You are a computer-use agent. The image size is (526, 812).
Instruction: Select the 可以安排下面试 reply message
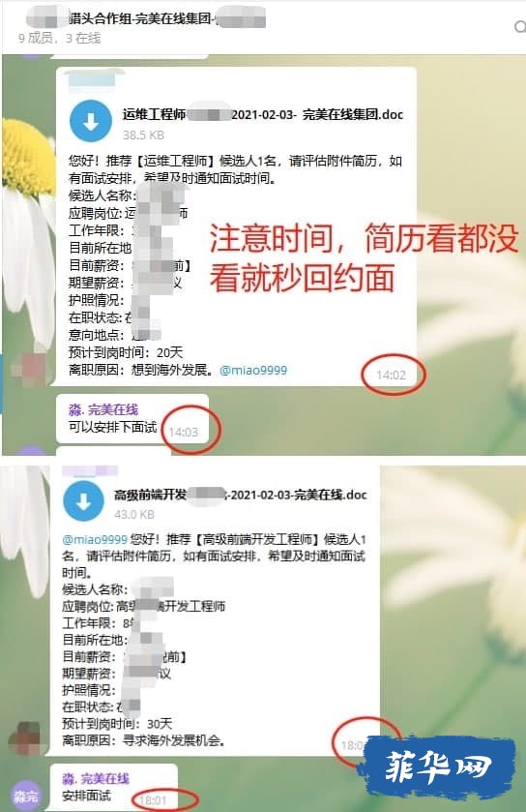click(x=132, y=418)
